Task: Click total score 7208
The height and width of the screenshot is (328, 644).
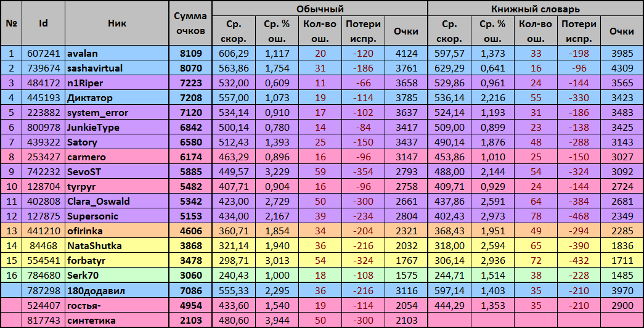Action: click(x=191, y=98)
